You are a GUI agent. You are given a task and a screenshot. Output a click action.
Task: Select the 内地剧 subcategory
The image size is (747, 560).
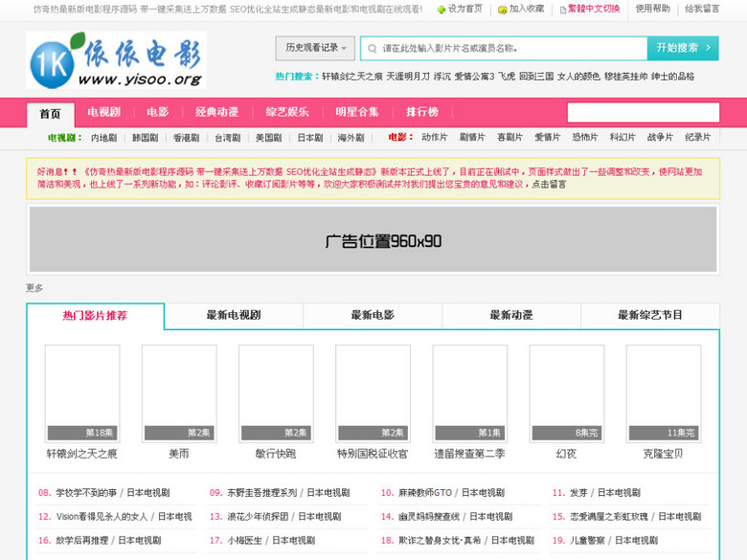tap(103, 138)
